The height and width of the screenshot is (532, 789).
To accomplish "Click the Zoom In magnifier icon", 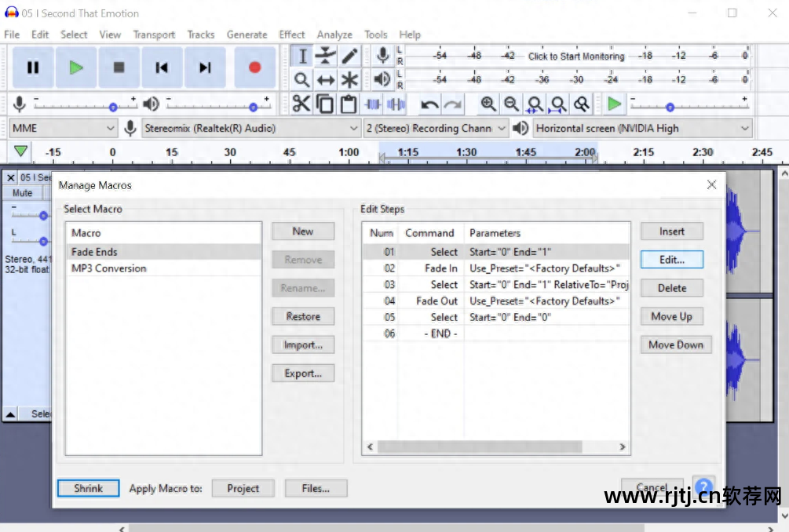I will coord(488,104).
